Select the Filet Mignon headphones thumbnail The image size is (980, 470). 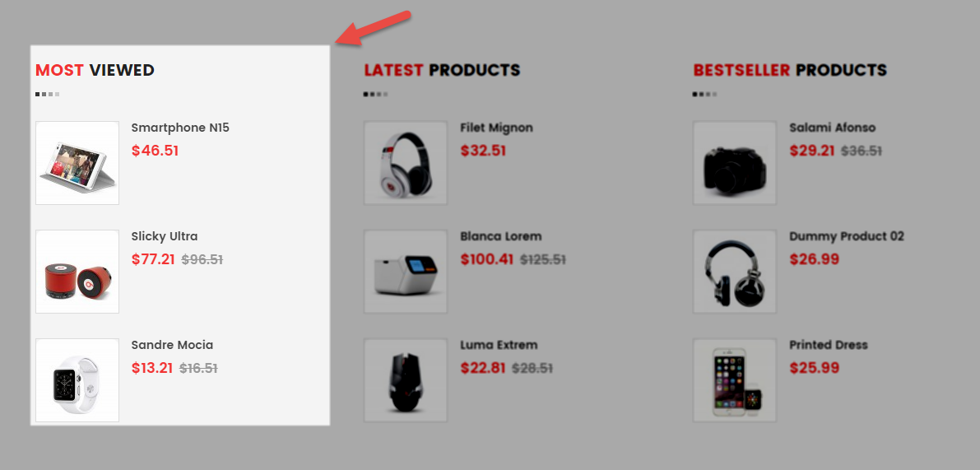pos(406,162)
